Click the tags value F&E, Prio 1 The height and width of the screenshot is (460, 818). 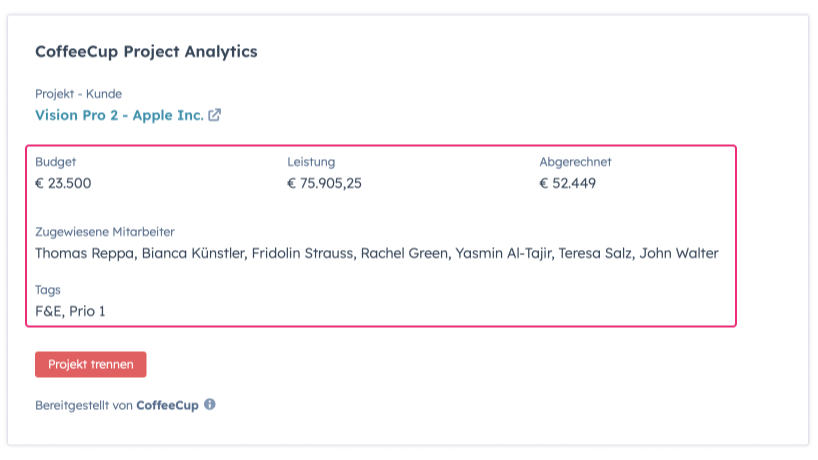pyautogui.click(x=70, y=311)
